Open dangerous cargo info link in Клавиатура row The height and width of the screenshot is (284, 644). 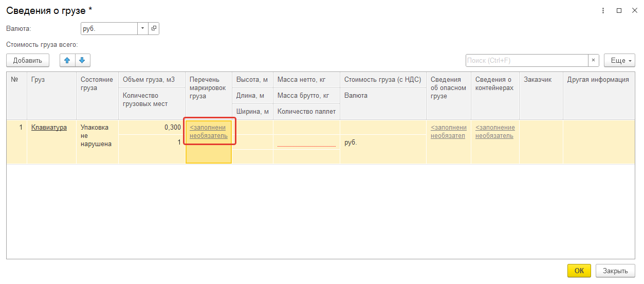448,132
